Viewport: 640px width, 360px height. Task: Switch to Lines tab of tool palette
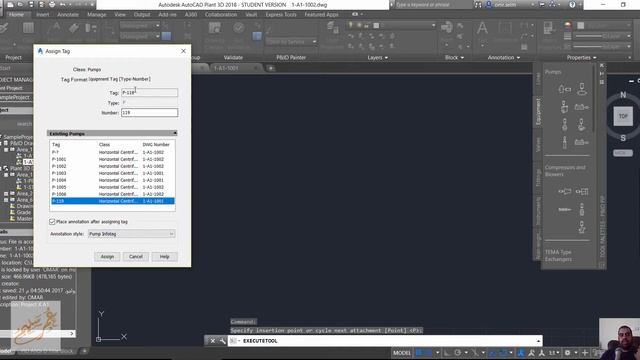[x=538, y=78]
